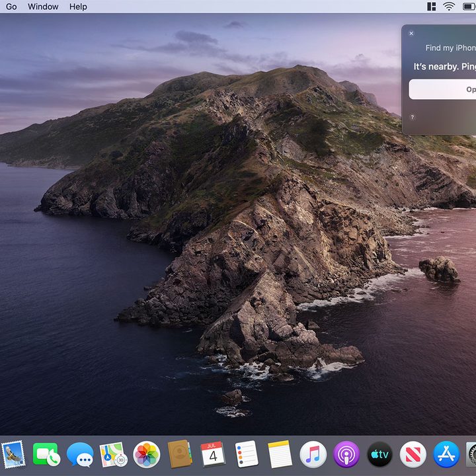Image resolution: width=476 pixels, height=476 pixels.
Task: Click the white Open button in Siri panel
Action: tap(442, 89)
